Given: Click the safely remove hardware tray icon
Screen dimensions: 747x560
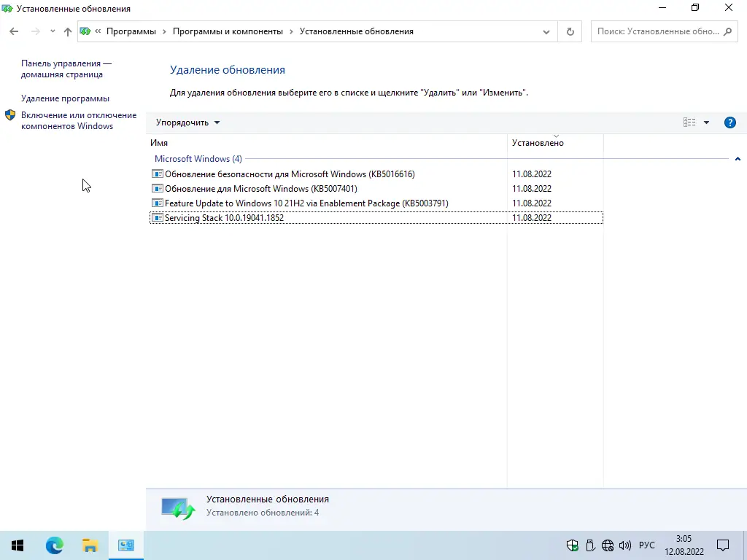Looking at the screenshot, I should point(590,545).
